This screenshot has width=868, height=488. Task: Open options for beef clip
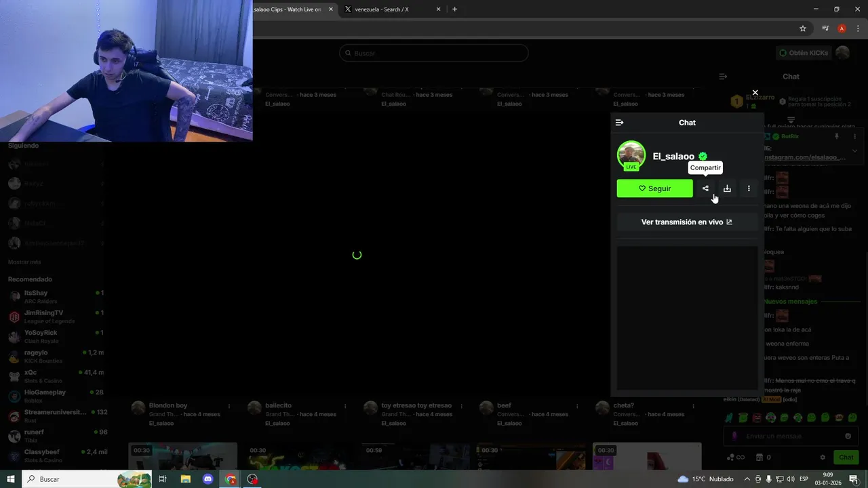pyautogui.click(x=577, y=406)
